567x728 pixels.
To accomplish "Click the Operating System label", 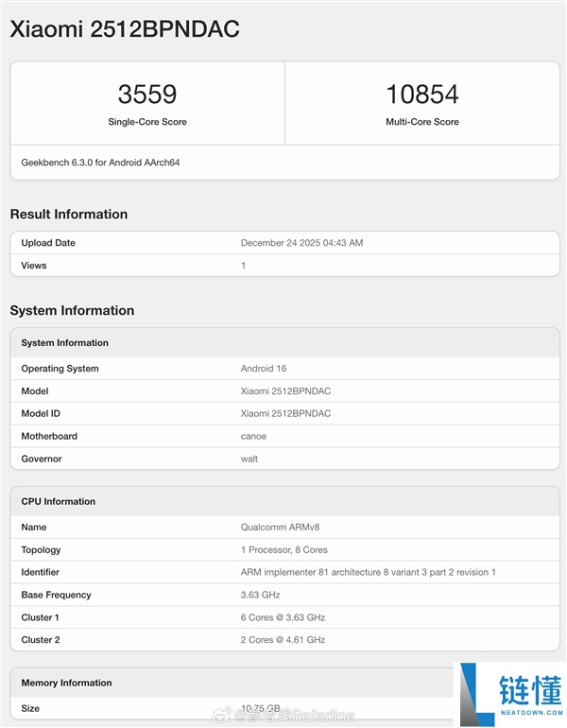I will click(60, 369).
